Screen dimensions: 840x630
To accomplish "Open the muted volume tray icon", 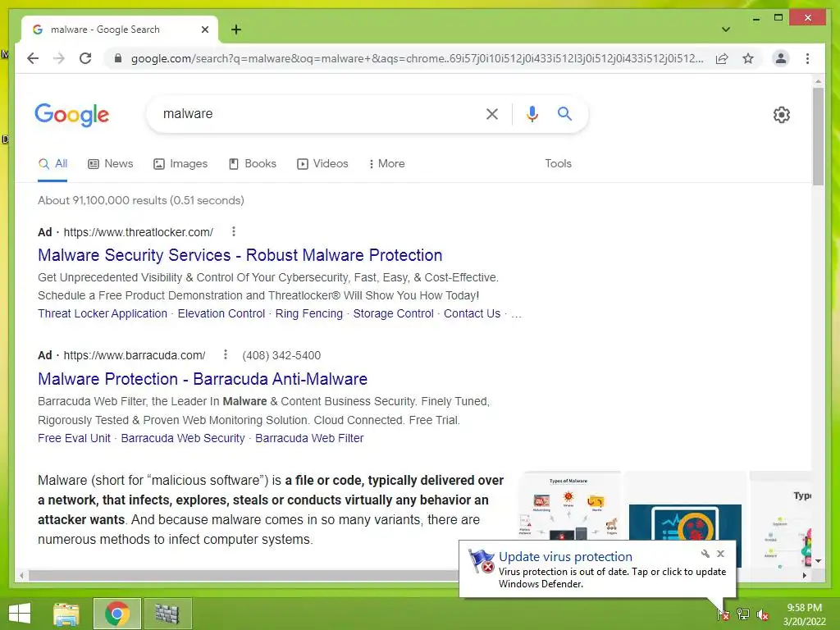I will [763, 614].
